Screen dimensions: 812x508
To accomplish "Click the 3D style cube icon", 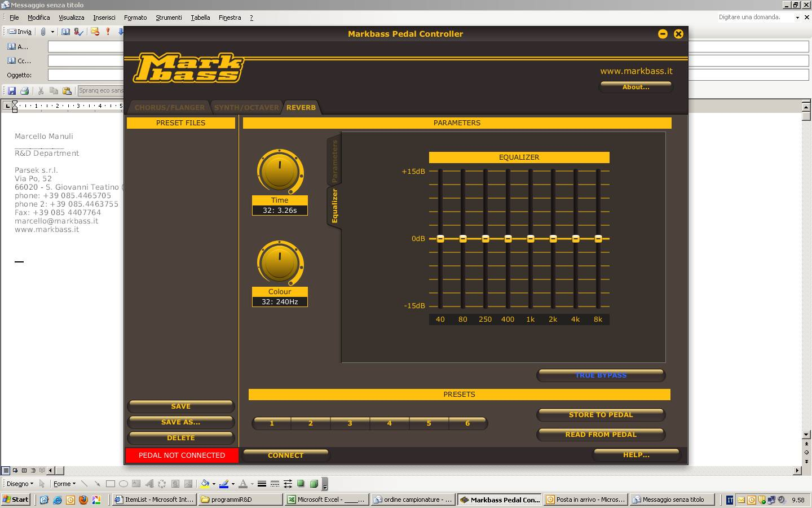I will tap(314, 484).
